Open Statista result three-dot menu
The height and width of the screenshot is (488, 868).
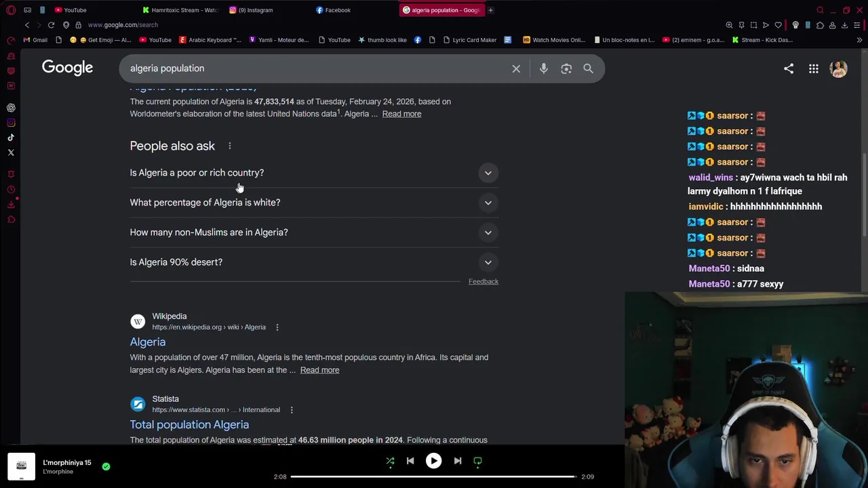[x=292, y=410]
